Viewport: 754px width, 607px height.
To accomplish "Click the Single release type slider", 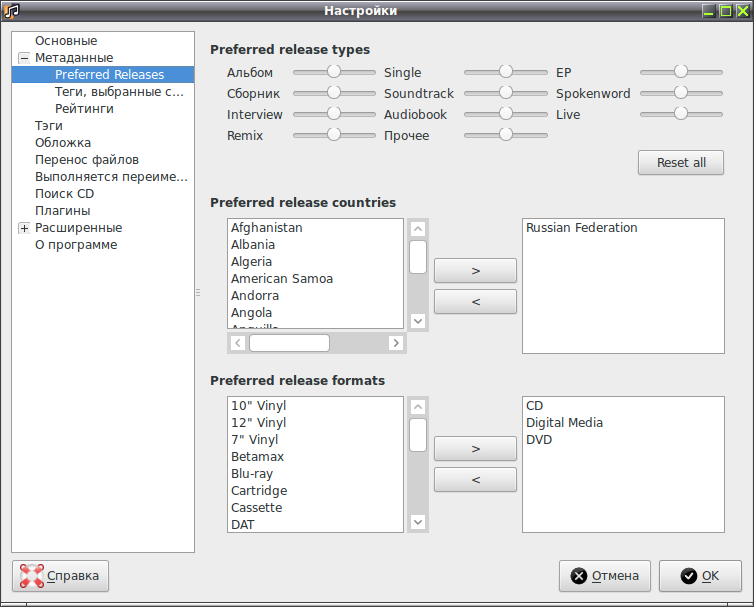I will [x=506, y=72].
